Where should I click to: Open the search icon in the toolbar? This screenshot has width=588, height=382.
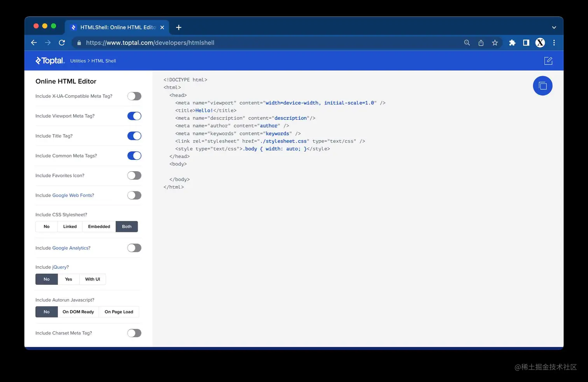click(x=467, y=43)
